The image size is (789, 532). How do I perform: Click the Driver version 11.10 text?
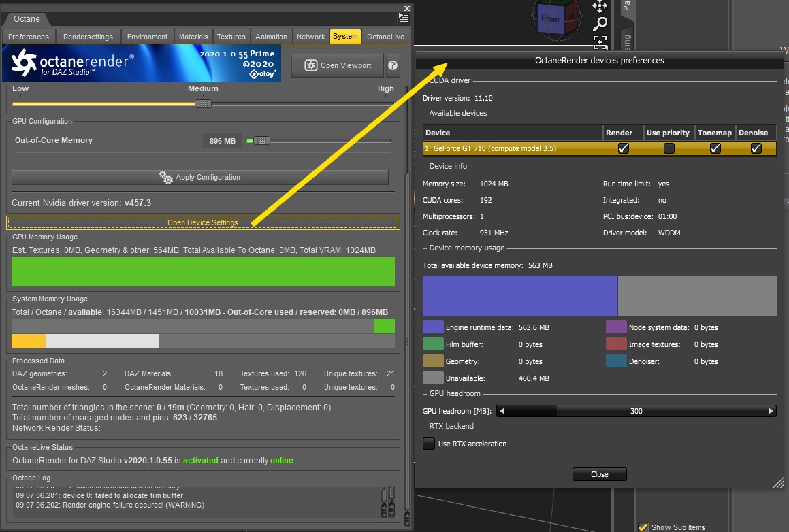[457, 98]
